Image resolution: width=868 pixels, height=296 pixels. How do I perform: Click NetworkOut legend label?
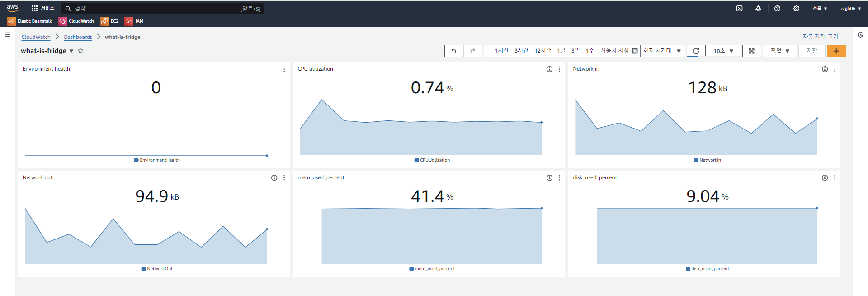tap(160, 269)
